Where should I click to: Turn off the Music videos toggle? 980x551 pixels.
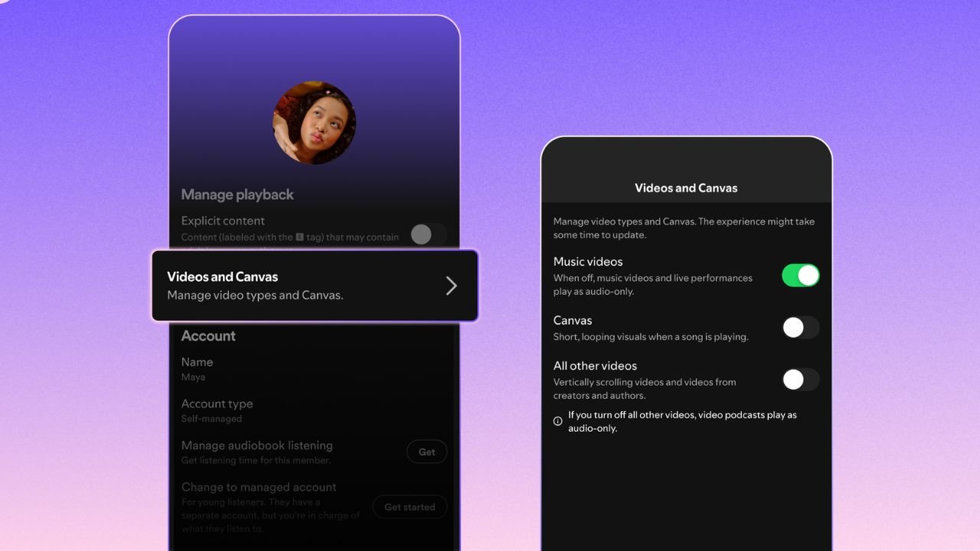[800, 275]
